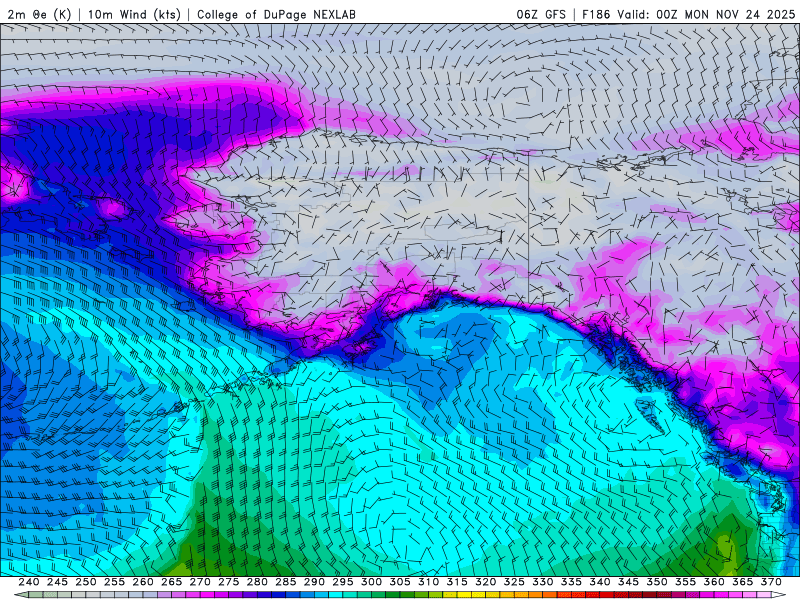Image resolution: width=800 pixels, height=600 pixels.
Task: Click the 285 scale label
Action: 286,582
